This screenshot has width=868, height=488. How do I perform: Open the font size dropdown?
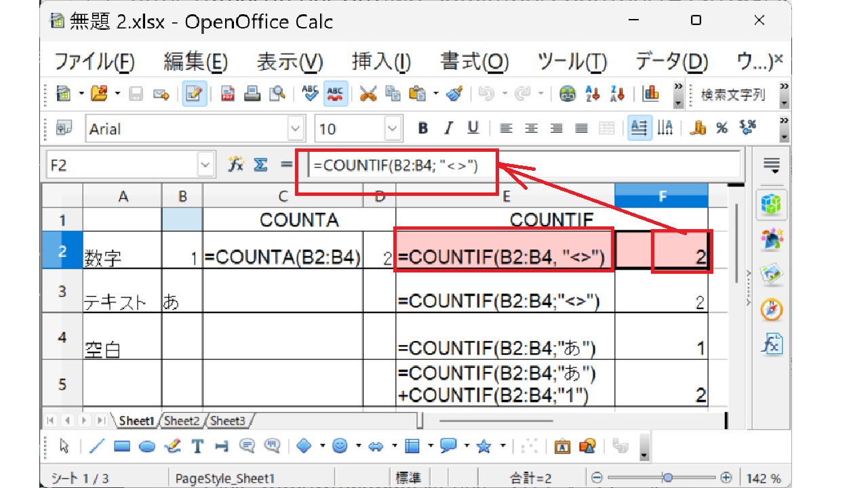(393, 128)
